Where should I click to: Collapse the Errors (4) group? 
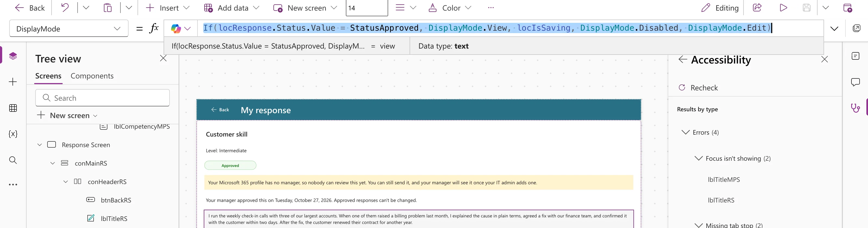(685, 132)
